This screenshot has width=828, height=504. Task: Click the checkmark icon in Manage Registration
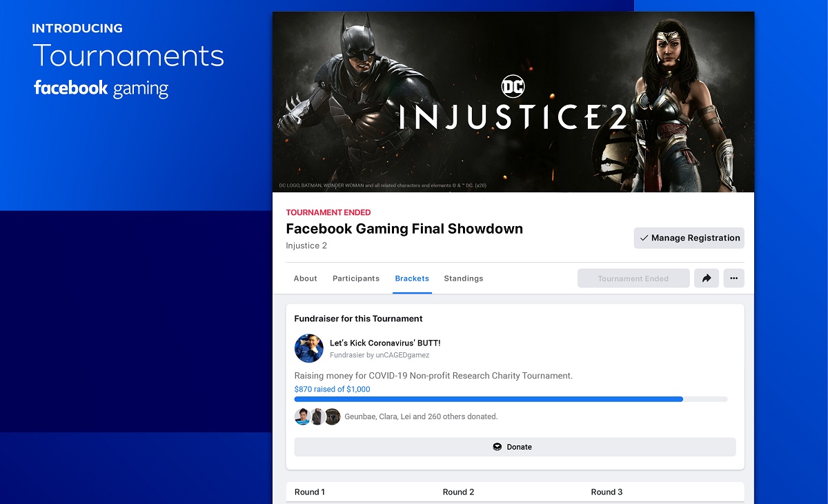click(644, 238)
